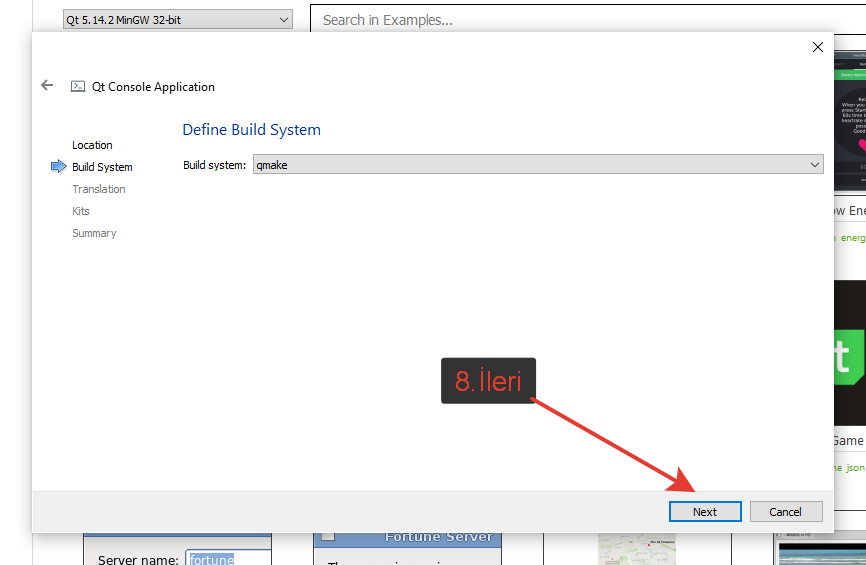Close the Qt Console Application dialog
The image size is (866, 565).
(x=817, y=47)
